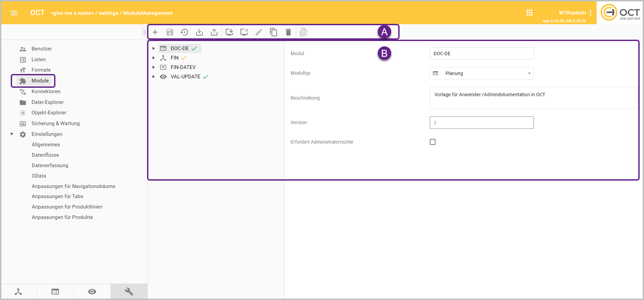The image size is (644, 300).
Task: Expand the VAL-UPDATE module node
Action: point(153,77)
